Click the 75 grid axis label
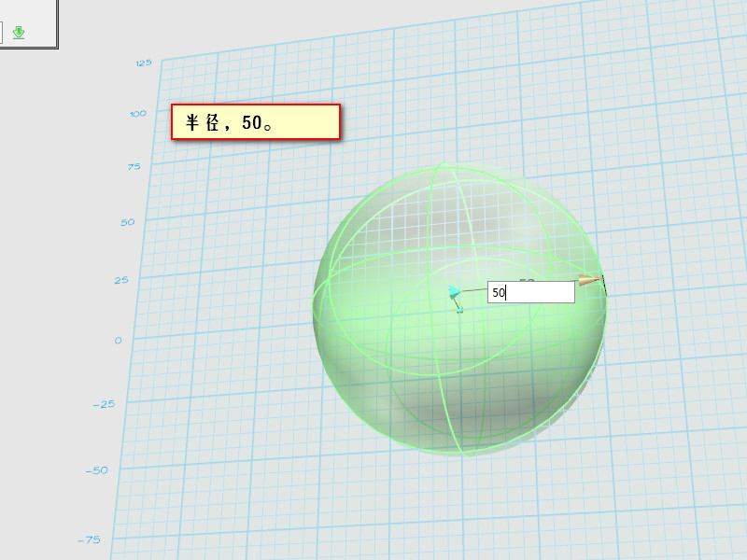Image resolution: width=747 pixels, height=560 pixels. click(x=134, y=166)
